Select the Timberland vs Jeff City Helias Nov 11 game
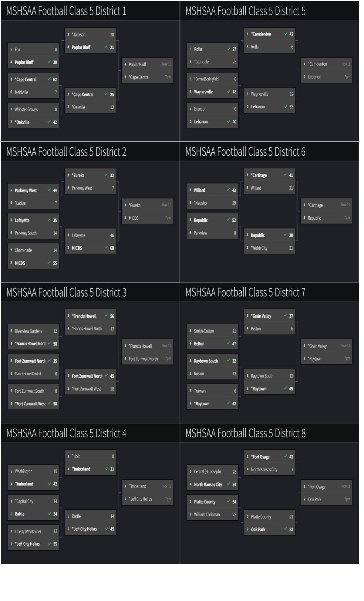This screenshot has height=601, width=364. pos(147,493)
